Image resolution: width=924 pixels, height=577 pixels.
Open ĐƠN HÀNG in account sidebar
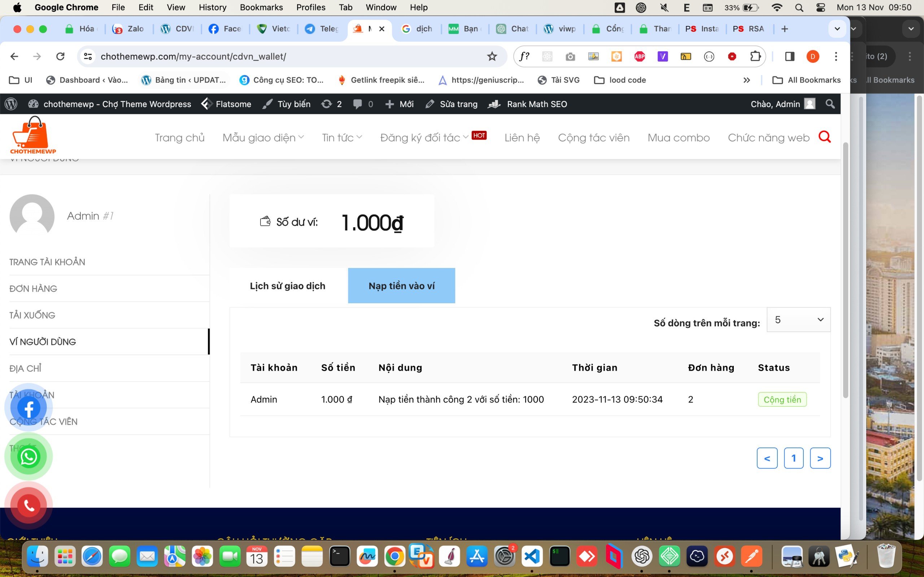click(33, 288)
